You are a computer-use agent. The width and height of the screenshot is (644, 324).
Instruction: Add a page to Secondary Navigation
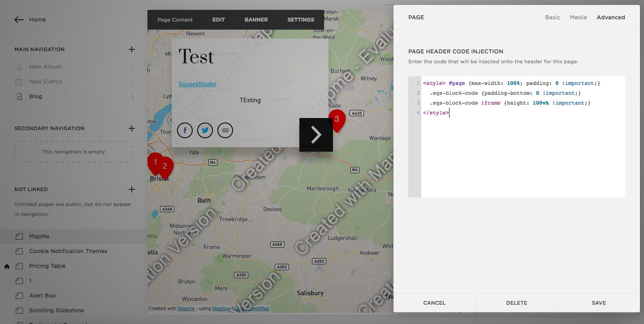point(132,128)
